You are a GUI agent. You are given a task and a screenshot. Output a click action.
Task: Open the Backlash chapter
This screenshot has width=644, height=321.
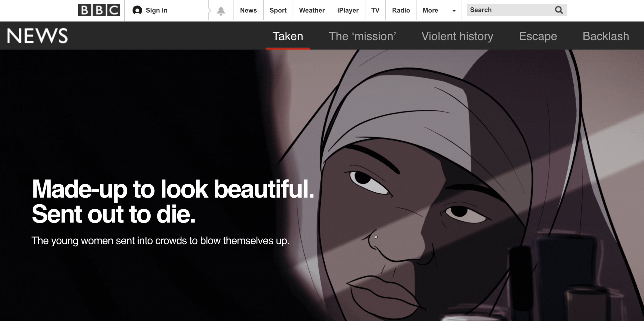[x=606, y=36]
